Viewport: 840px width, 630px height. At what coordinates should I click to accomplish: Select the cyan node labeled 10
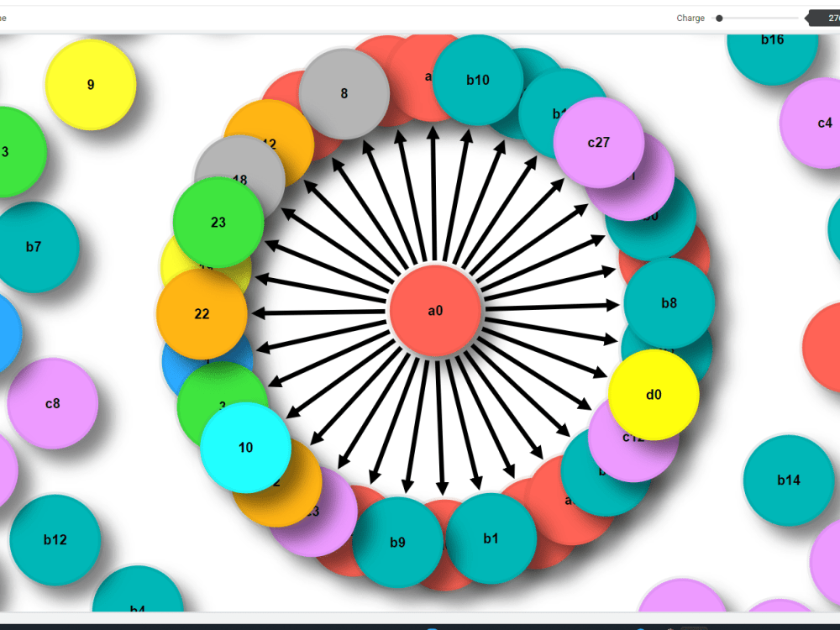[x=245, y=448]
